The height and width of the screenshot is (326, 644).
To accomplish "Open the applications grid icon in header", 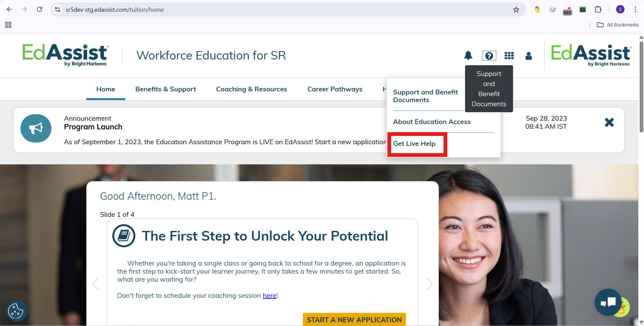I will [x=509, y=55].
